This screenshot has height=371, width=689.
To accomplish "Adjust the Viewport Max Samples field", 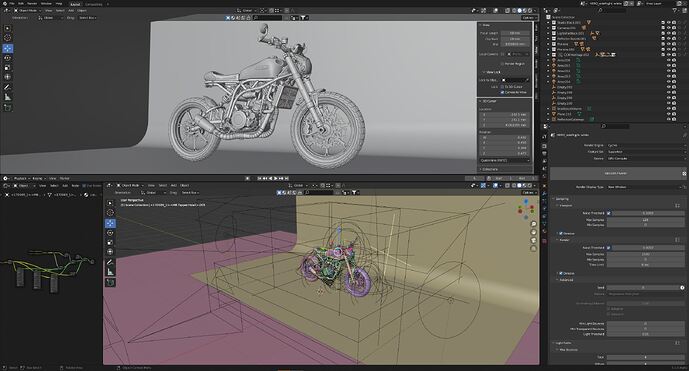I will coord(645,220).
